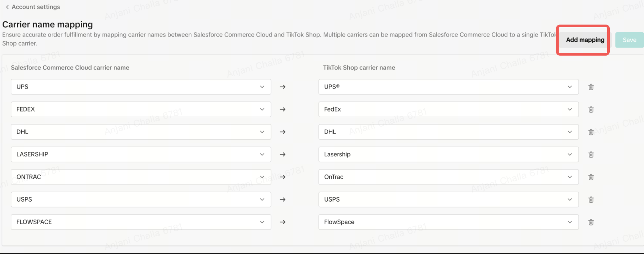Click the Add mapping button
644x254 pixels.
coord(585,40)
